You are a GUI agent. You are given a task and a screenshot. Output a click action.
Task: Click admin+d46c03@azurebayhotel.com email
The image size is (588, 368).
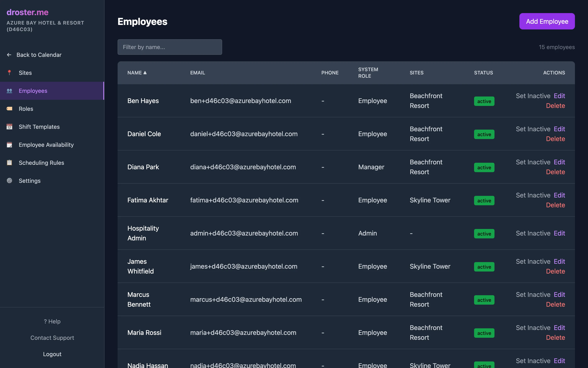(x=244, y=233)
